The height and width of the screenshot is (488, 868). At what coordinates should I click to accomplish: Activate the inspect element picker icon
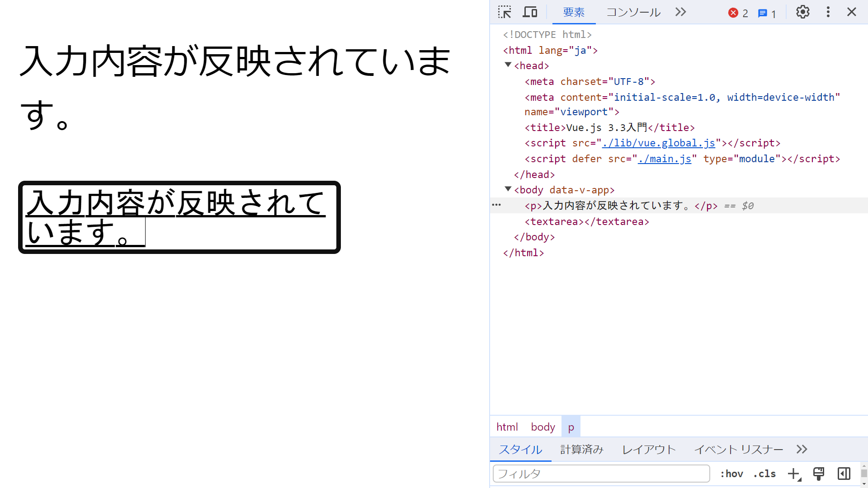point(505,12)
